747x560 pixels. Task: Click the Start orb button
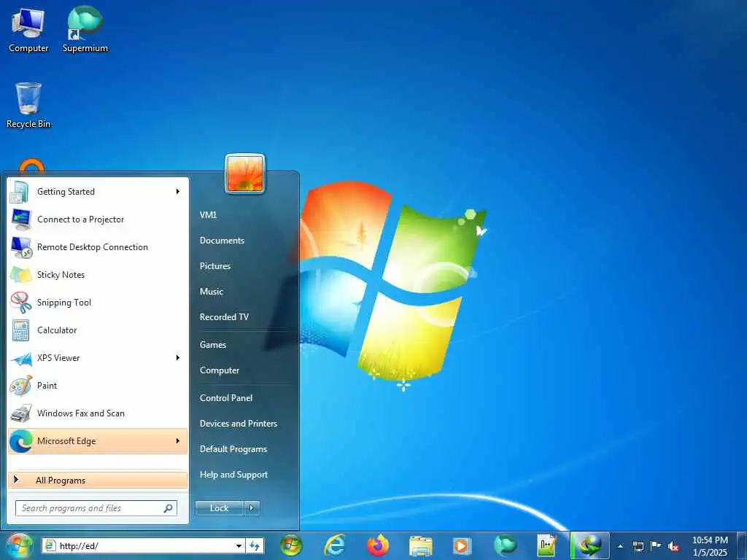19,545
